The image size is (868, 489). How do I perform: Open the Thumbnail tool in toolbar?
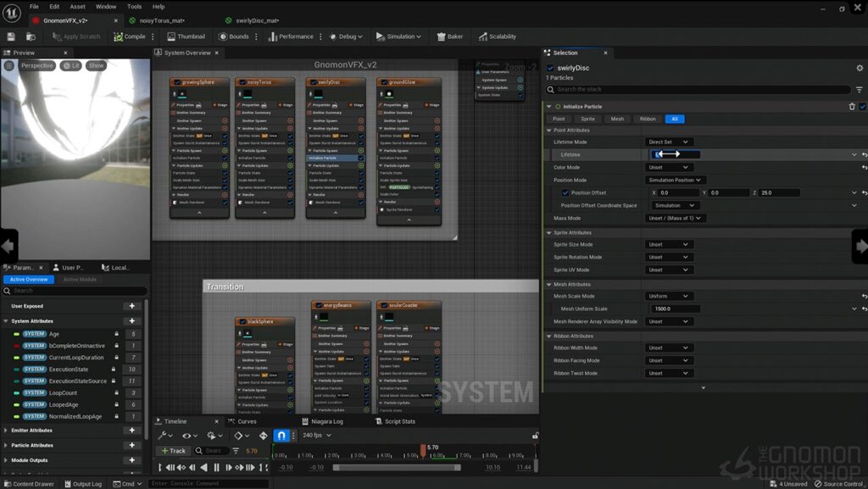[x=186, y=36]
